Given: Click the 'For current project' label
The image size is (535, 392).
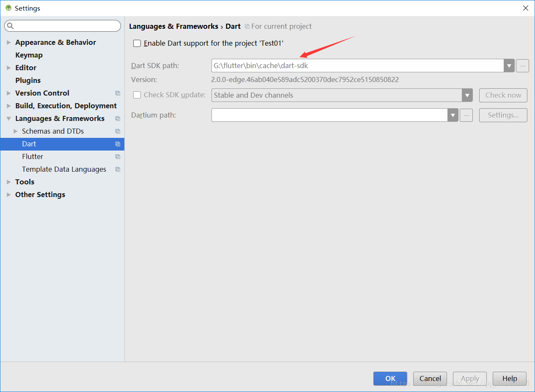Looking at the screenshot, I should pos(281,26).
